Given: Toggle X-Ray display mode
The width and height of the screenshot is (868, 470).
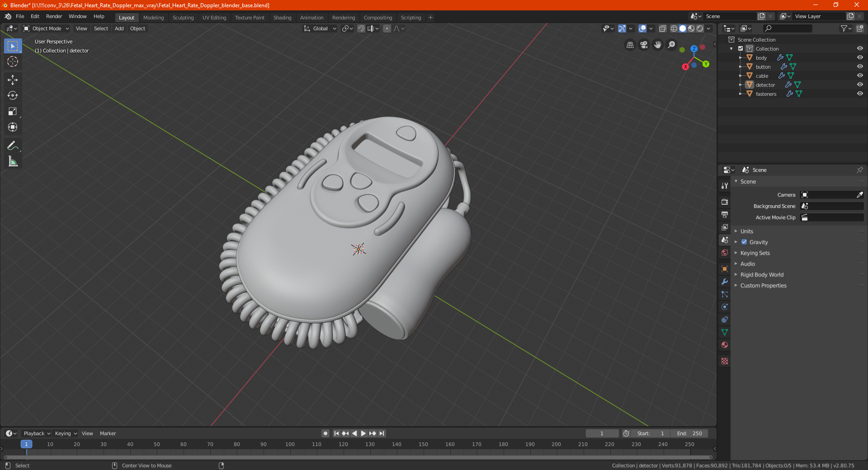Looking at the screenshot, I should pyautogui.click(x=662, y=28).
